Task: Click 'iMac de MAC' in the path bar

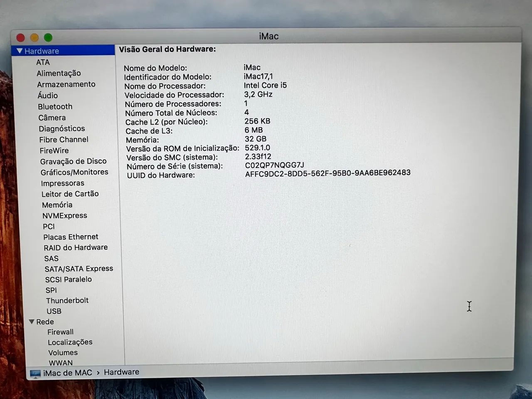Action: click(67, 373)
